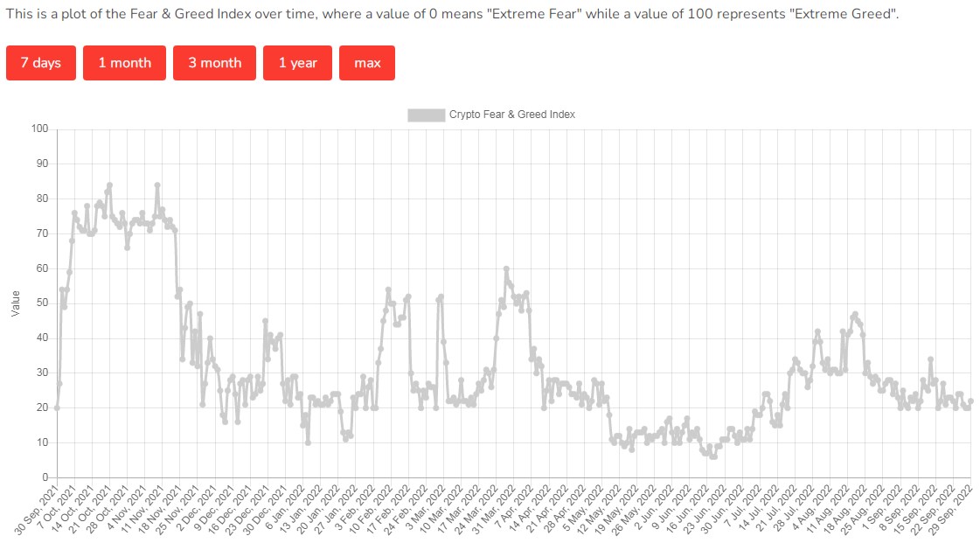This screenshot has width=980, height=543.
Task: Click the 'Value' y-axis title
Action: tap(16, 303)
